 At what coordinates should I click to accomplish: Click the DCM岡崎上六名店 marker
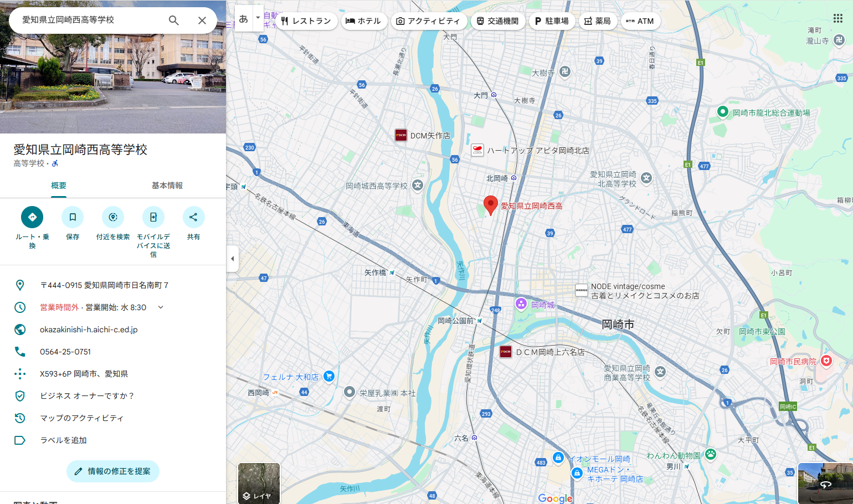(506, 352)
